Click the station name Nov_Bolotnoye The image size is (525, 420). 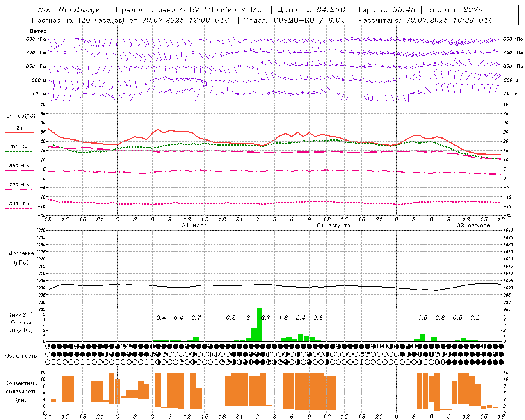[68, 10]
